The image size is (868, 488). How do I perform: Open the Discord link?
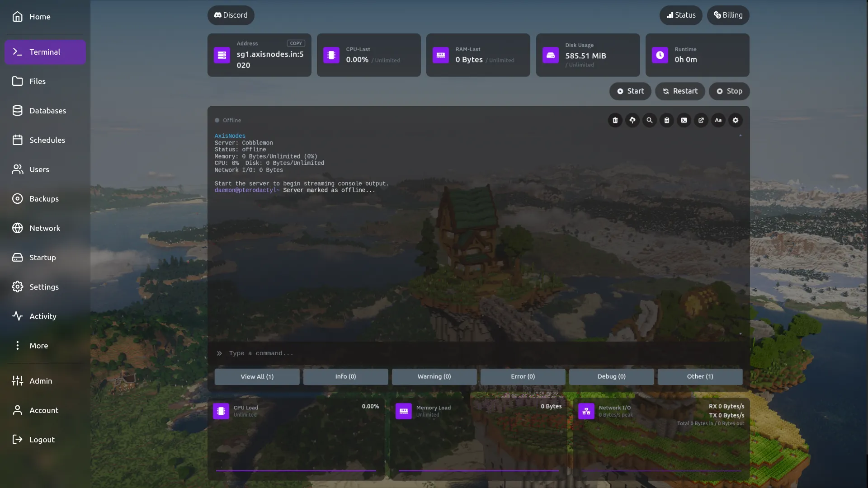(231, 15)
